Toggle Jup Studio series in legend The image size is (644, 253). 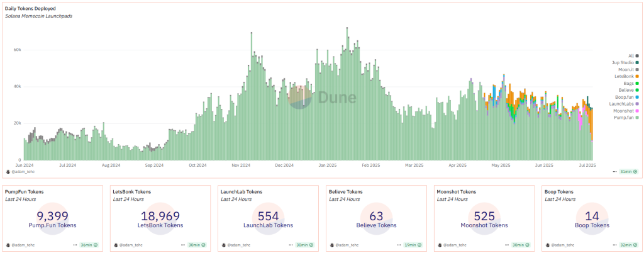(625, 62)
